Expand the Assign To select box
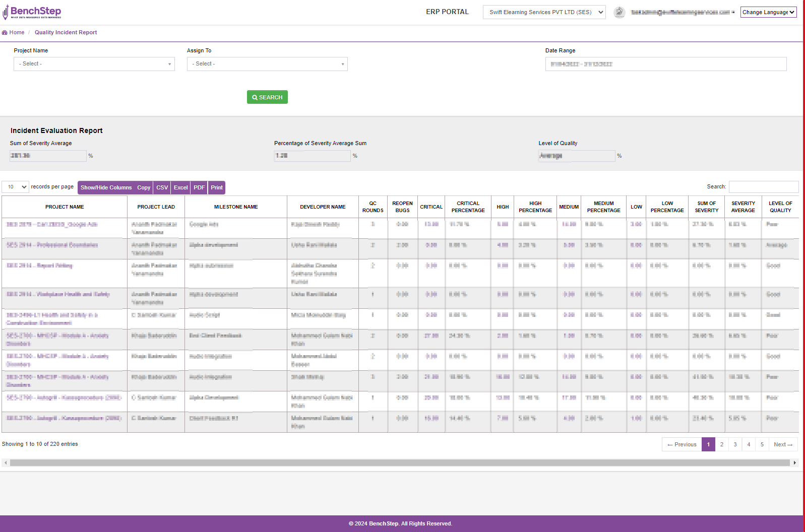This screenshot has height=532, width=805. click(x=267, y=64)
